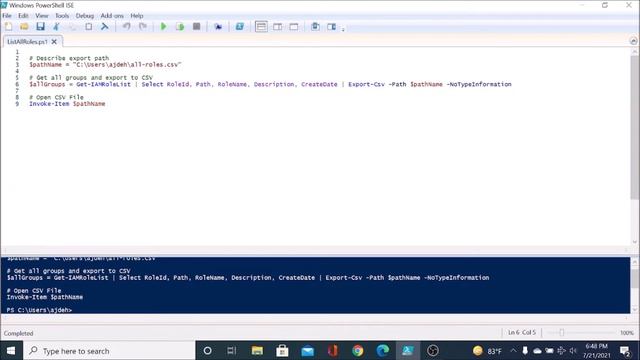Screen dimensions: 640x360
Task: Click the taskbar search box
Action: point(109,351)
